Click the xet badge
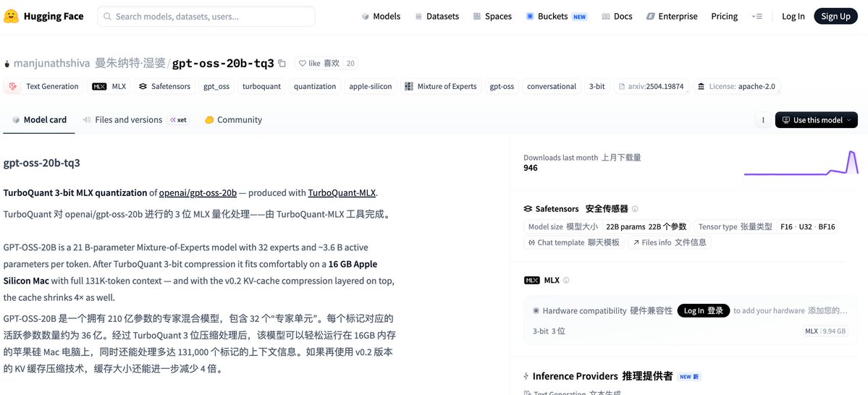Viewport: 868px width, 395px height. coord(178,119)
